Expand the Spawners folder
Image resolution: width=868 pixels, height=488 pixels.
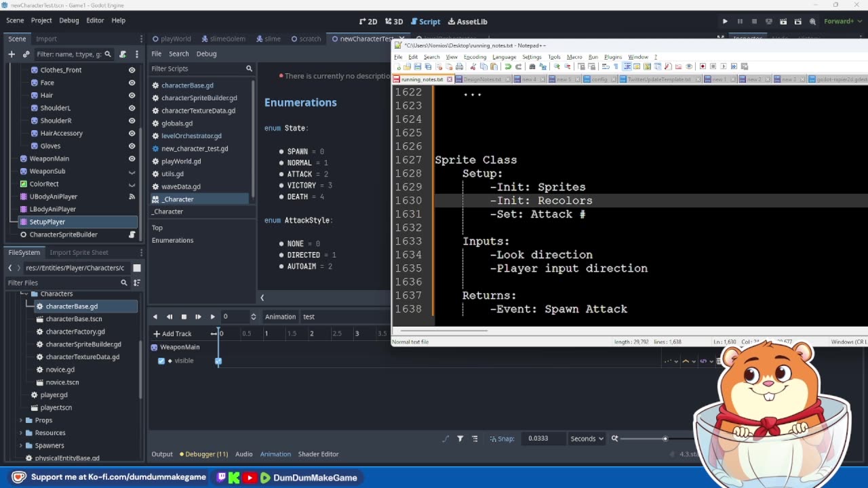[21, 445]
